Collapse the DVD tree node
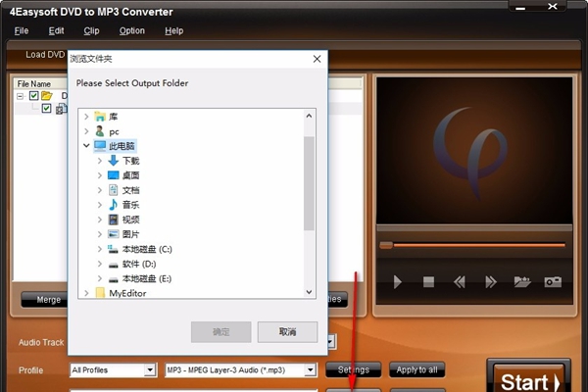This screenshot has width=588, height=392. coord(21,96)
